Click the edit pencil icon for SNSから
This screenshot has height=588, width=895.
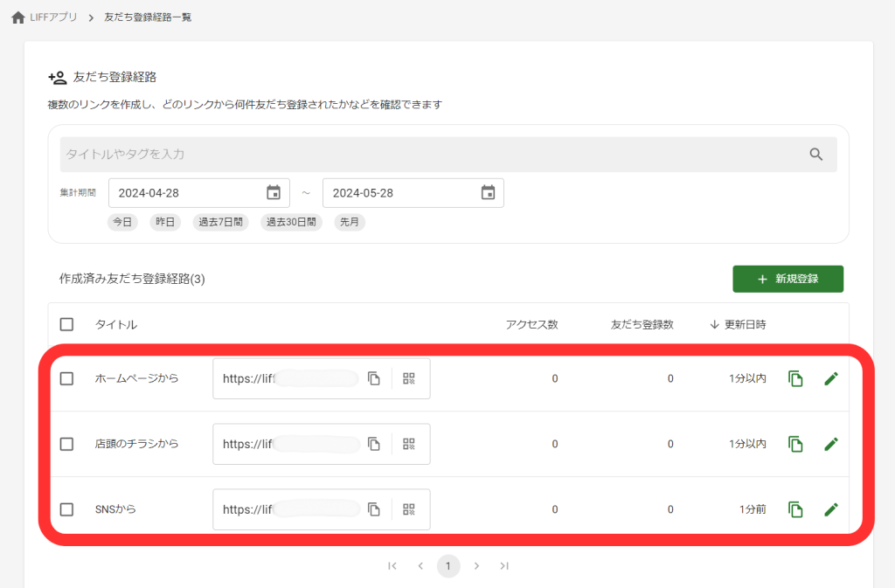831,508
